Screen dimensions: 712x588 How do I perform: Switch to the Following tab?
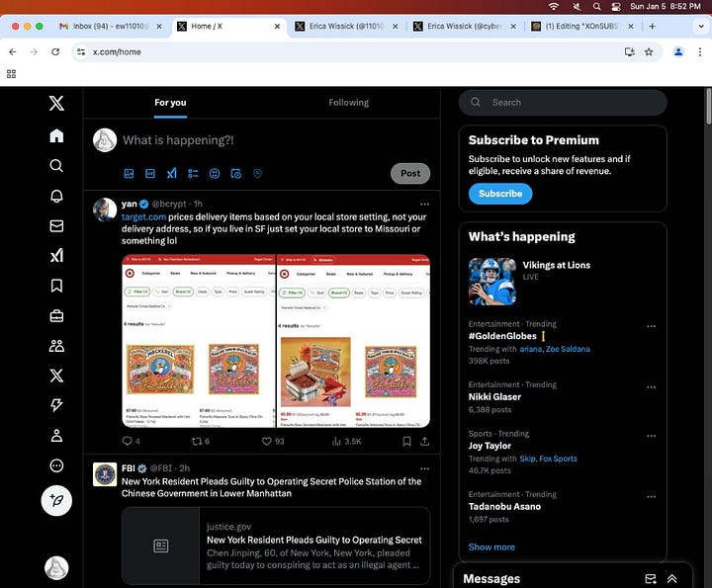click(349, 103)
